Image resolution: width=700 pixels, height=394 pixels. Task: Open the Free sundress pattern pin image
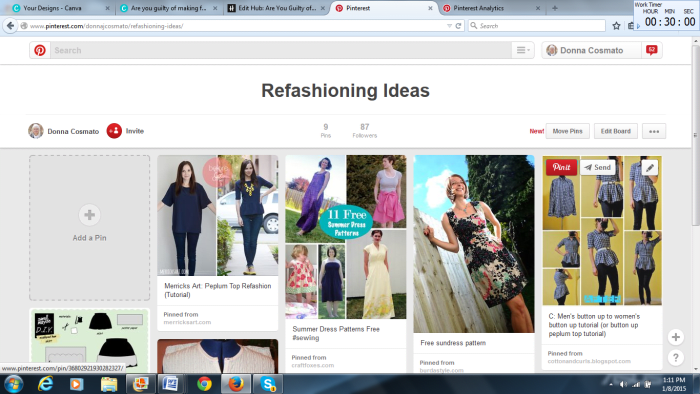tap(474, 244)
